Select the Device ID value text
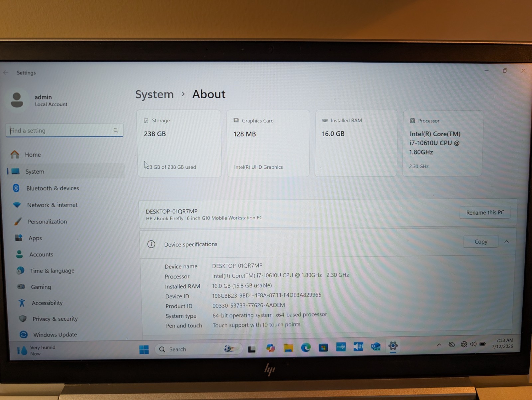Image resolution: width=532 pixels, height=400 pixels. (x=267, y=295)
